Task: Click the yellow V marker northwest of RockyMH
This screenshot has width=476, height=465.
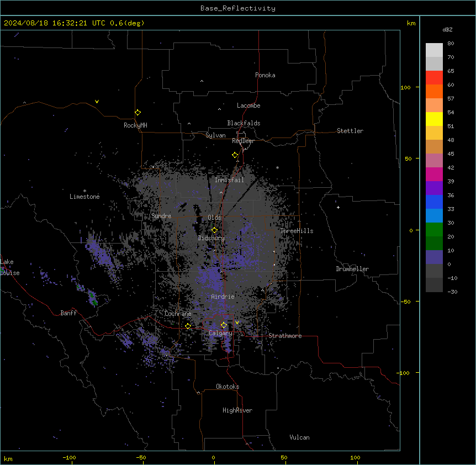Action: [x=97, y=102]
